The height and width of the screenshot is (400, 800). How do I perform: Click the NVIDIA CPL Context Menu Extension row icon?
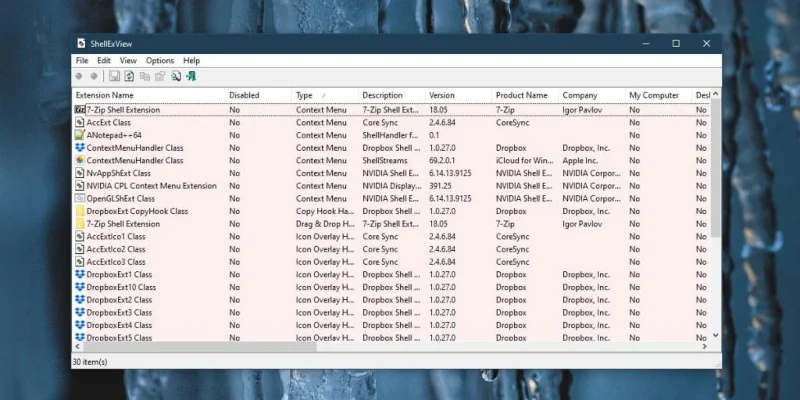(x=80, y=186)
